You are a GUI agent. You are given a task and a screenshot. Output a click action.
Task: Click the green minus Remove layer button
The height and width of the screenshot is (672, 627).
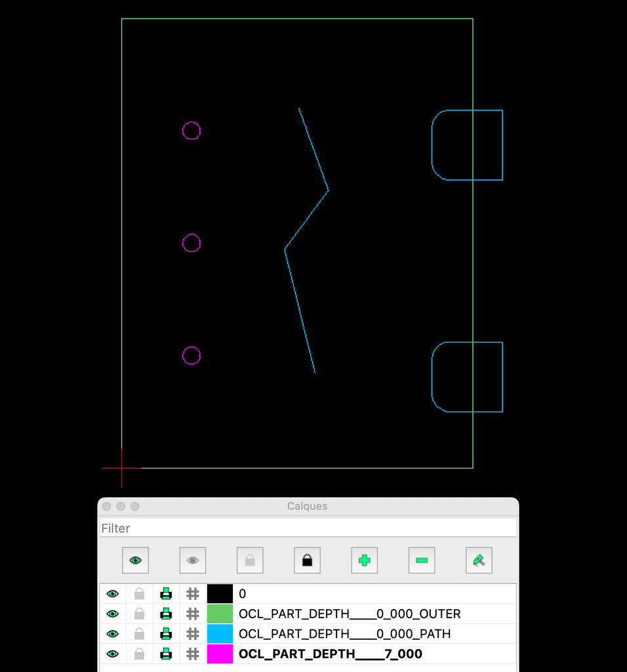pos(422,560)
